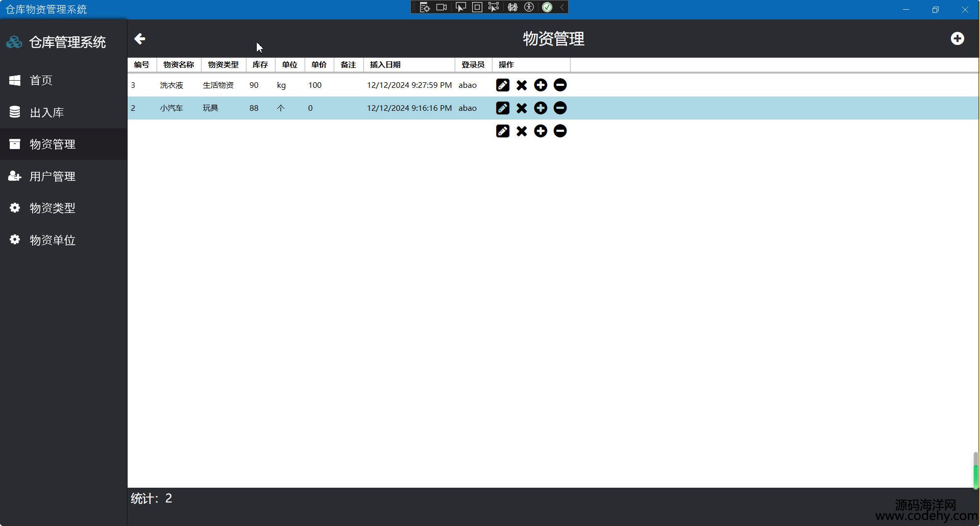
Task: Open 物资类型 settings in the sidebar
Action: (63, 208)
